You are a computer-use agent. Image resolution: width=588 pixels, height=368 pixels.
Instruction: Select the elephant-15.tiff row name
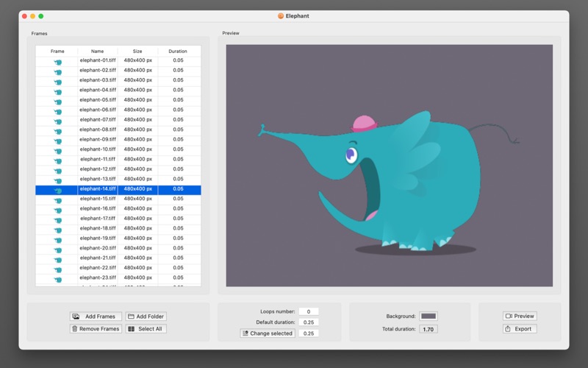click(98, 198)
